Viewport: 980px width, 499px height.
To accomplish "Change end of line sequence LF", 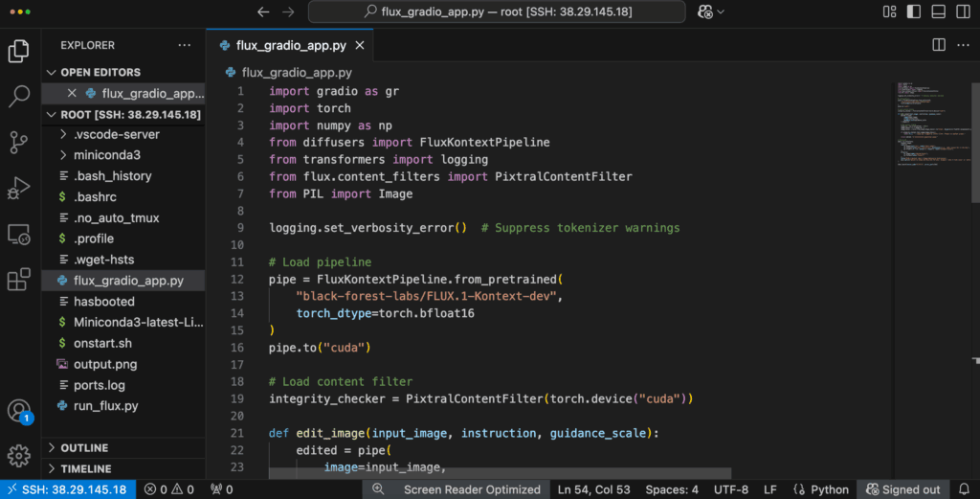I will click(x=770, y=489).
